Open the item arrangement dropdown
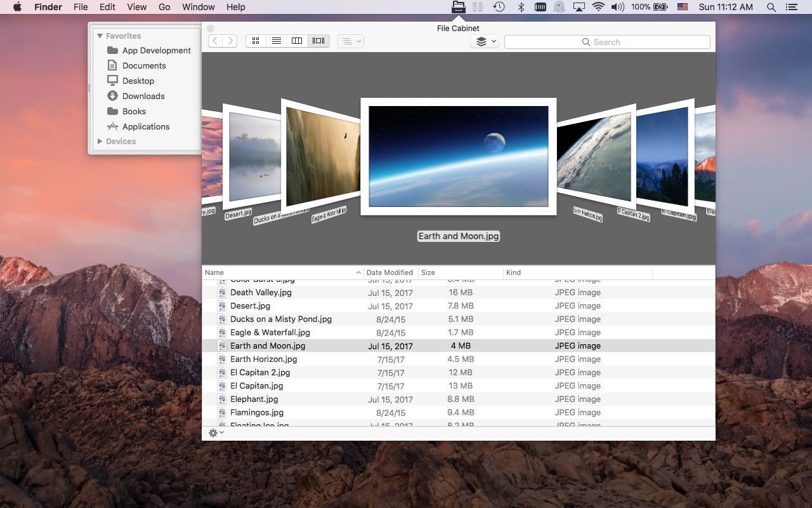 [350, 41]
